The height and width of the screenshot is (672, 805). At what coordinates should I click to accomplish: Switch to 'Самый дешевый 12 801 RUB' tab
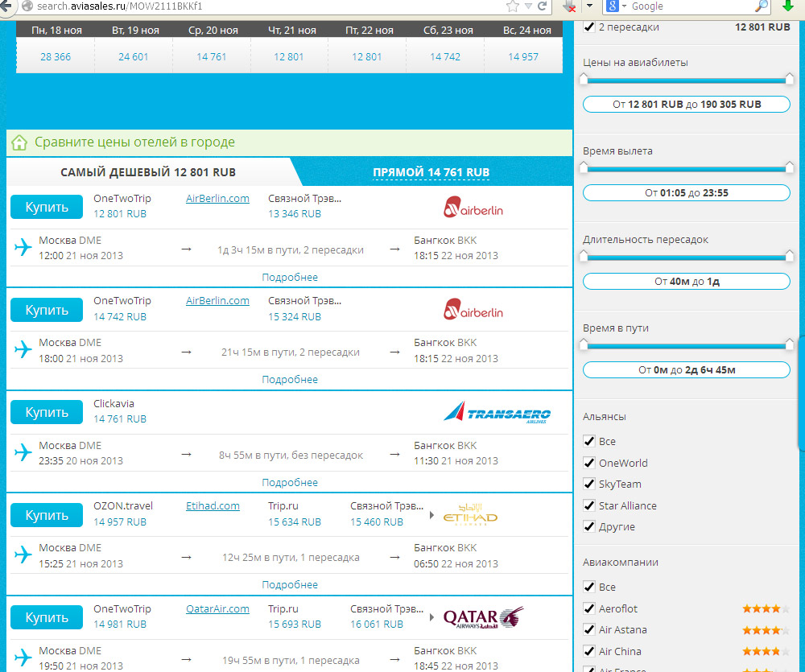point(148,172)
